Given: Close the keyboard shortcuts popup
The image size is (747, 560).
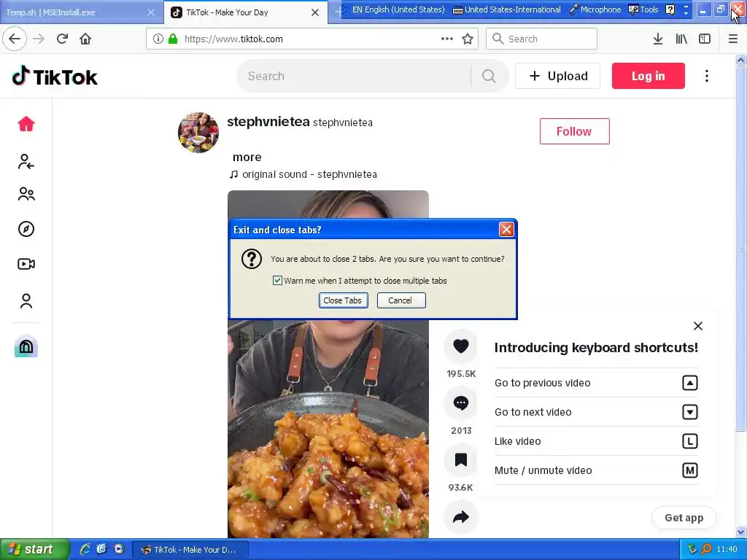Looking at the screenshot, I should point(698,326).
